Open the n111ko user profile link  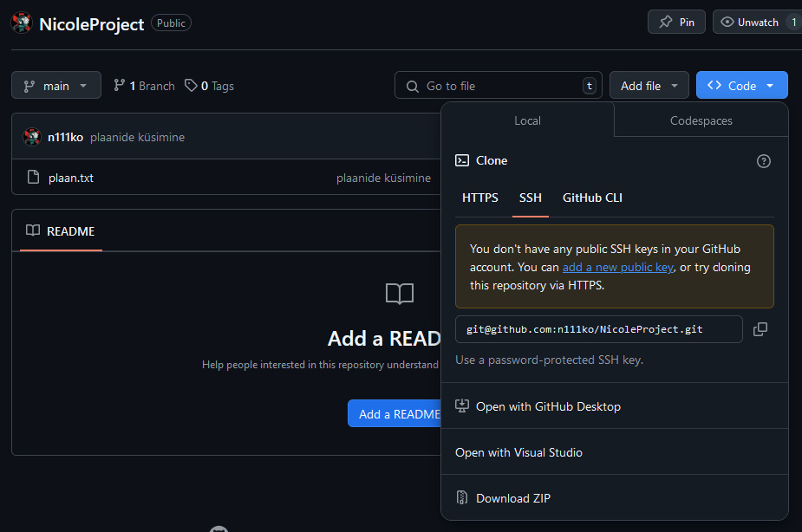[66, 137]
